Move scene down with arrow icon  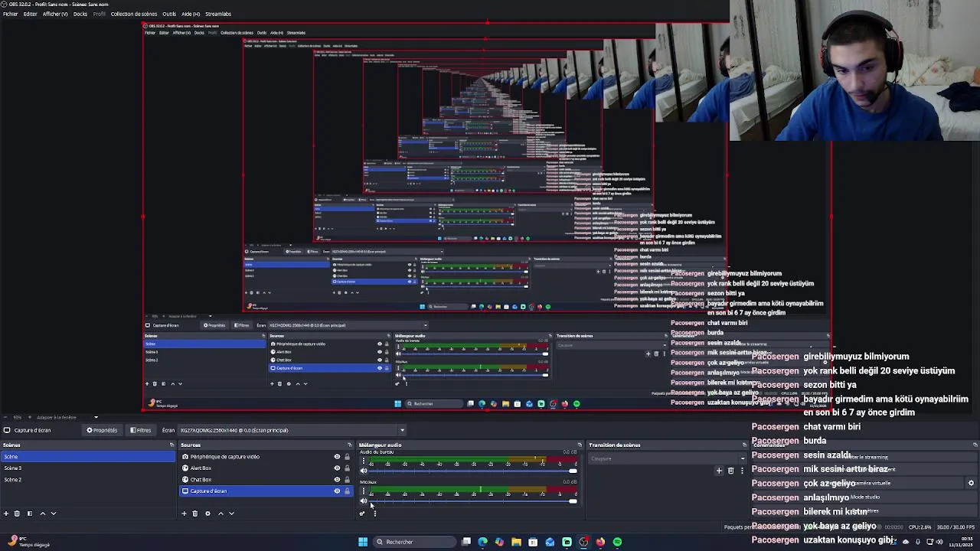(x=54, y=514)
